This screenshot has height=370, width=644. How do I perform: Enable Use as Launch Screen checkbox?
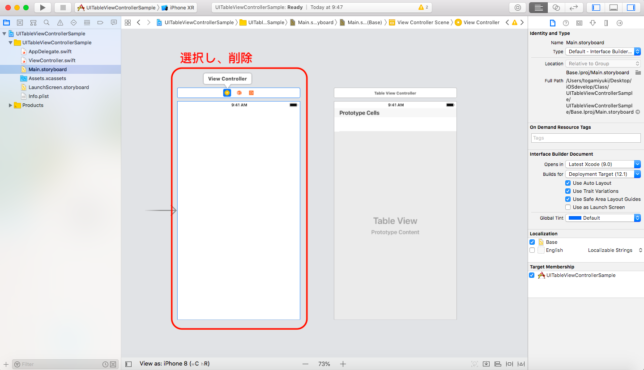[568, 207]
